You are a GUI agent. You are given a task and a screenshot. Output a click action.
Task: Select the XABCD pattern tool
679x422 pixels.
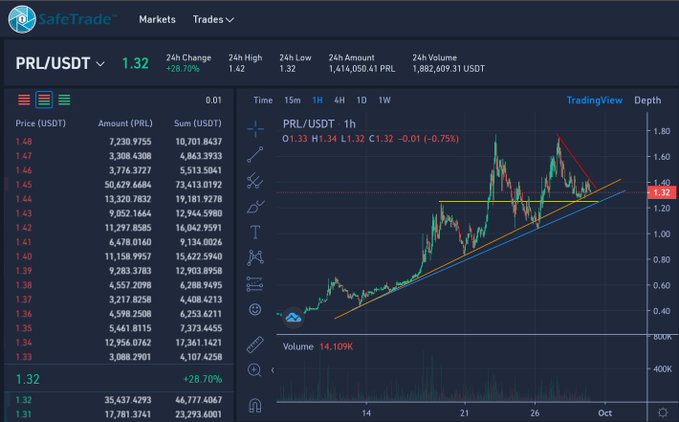pos(255,258)
